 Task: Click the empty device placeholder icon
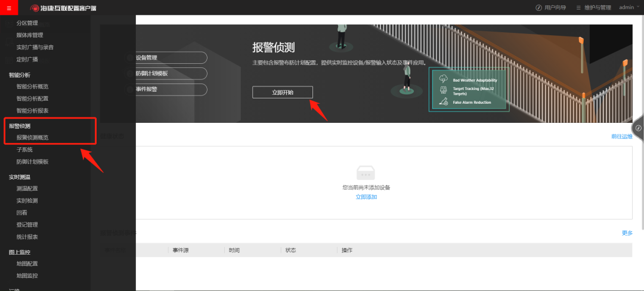click(x=366, y=173)
